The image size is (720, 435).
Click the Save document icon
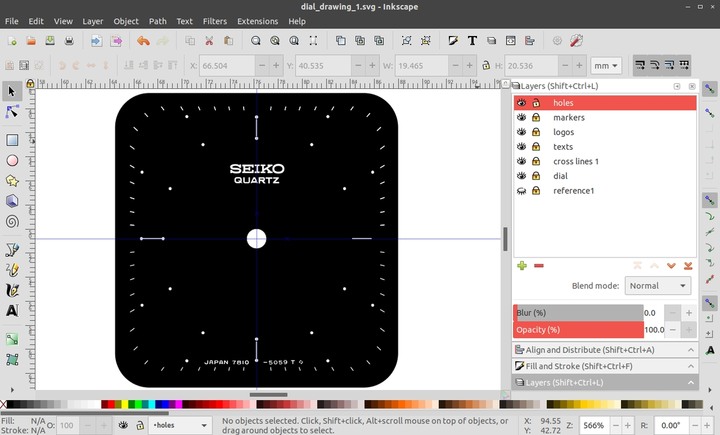[x=50, y=41]
